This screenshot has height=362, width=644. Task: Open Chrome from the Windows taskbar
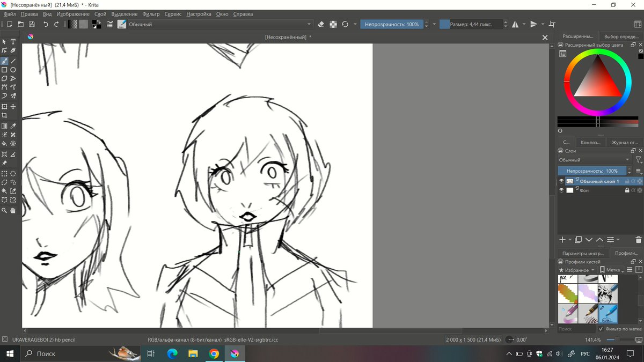tap(214, 353)
